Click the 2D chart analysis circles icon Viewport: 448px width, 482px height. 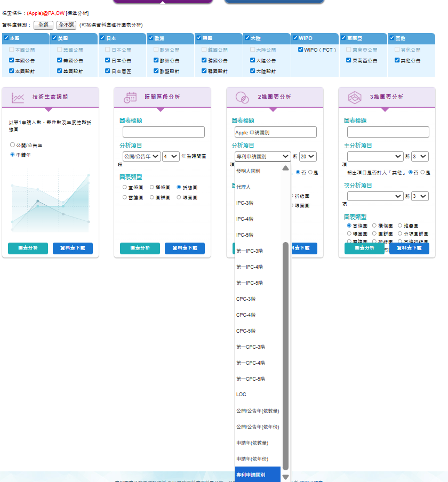point(242,98)
